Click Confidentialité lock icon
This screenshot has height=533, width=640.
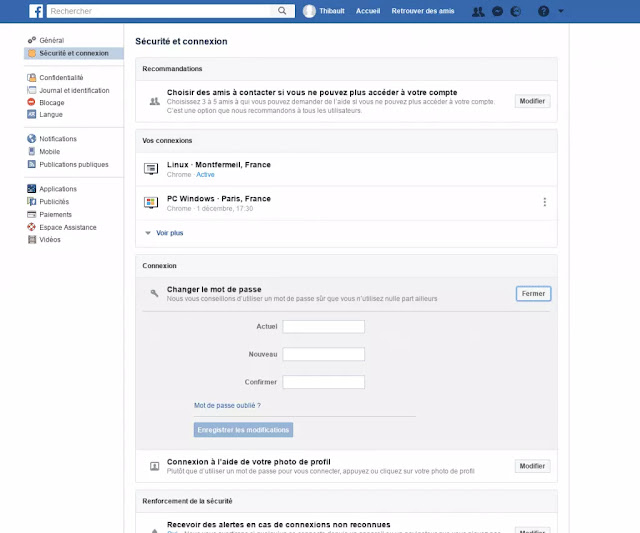point(31,78)
